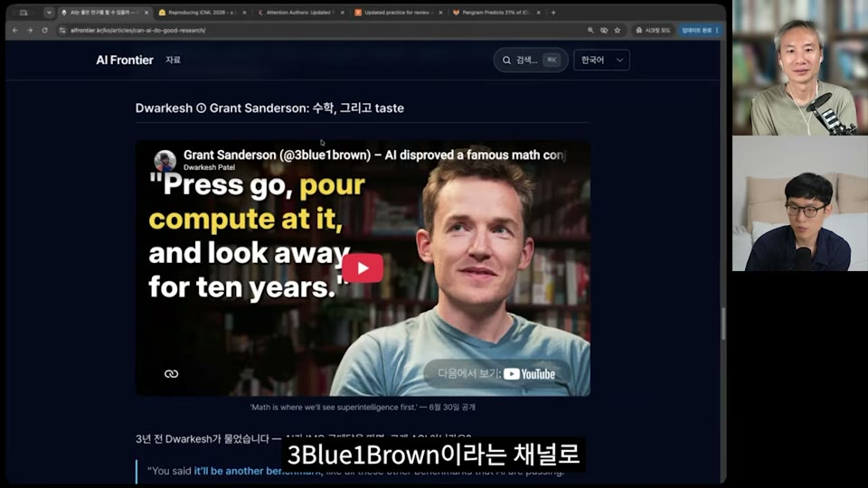The image size is (868, 488).
Task: Close the Updated practice for review tab
Action: coord(440,12)
